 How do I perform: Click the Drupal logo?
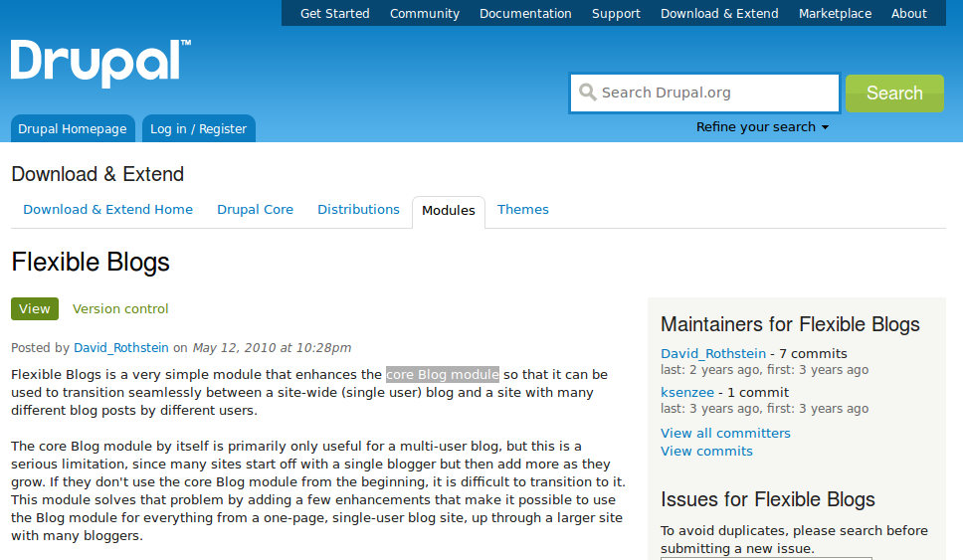click(100, 64)
